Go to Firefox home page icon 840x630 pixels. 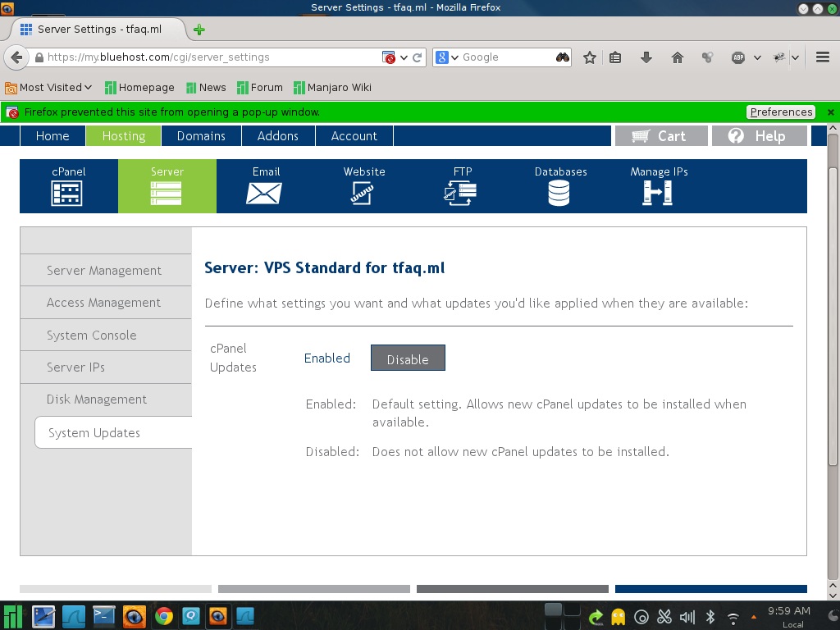(x=677, y=57)
